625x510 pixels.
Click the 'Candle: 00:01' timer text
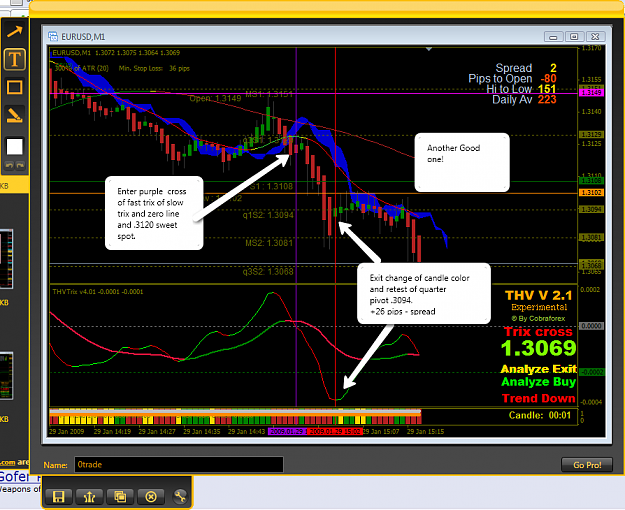tap(540, 415)
